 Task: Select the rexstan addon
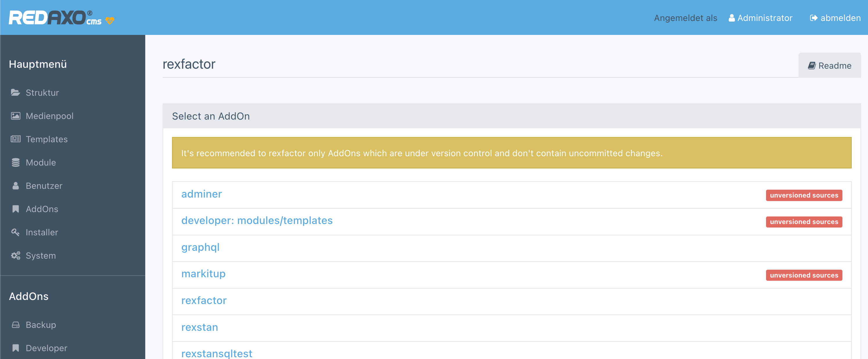pyautogui.click(x=200, y=327)
